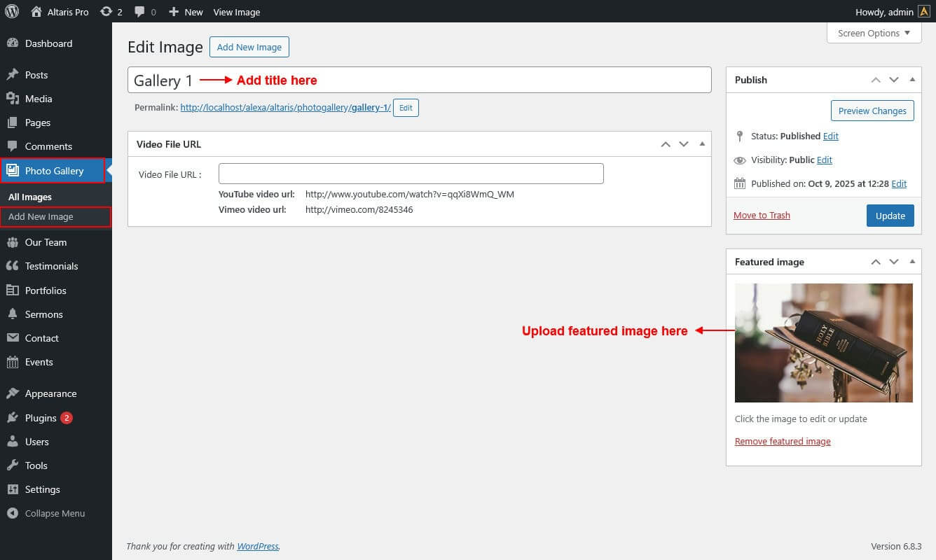This screenshot has width=936, height=560.
Task: Select All Images submenu item
Action: point(30,197)
